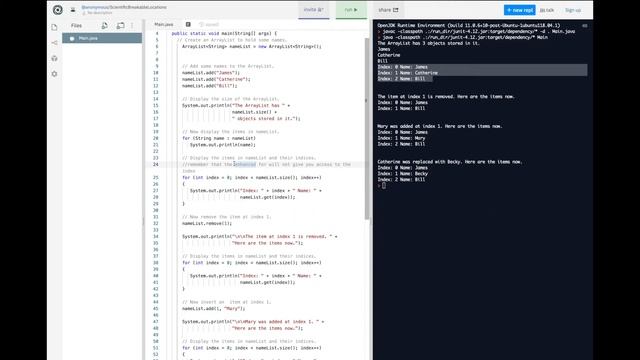Click the Sign up link
This screenshot has width=640, height=360.
point(573,10)
